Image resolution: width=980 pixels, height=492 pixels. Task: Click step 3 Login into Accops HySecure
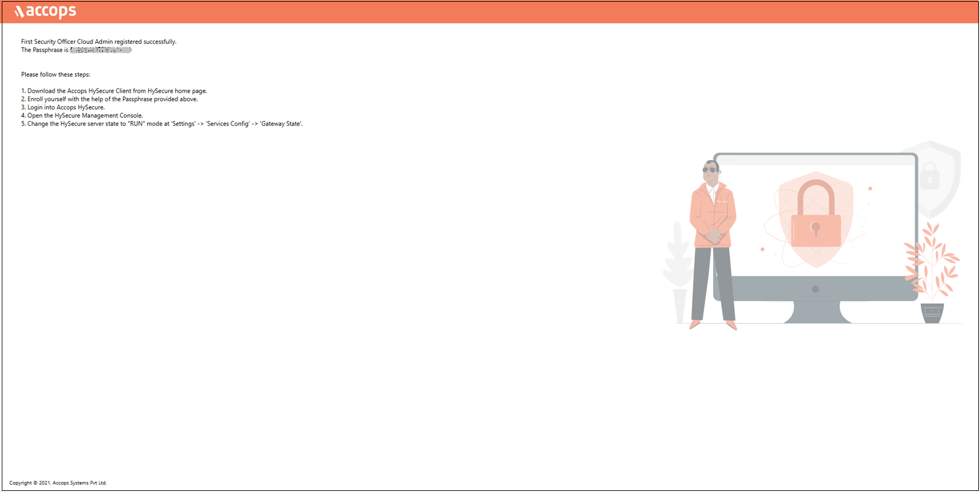[x=63, y=107]
